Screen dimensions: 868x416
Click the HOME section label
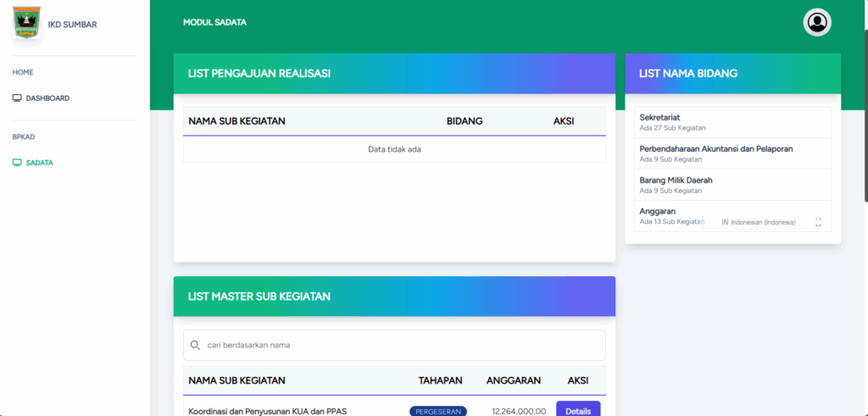point(23,73)
